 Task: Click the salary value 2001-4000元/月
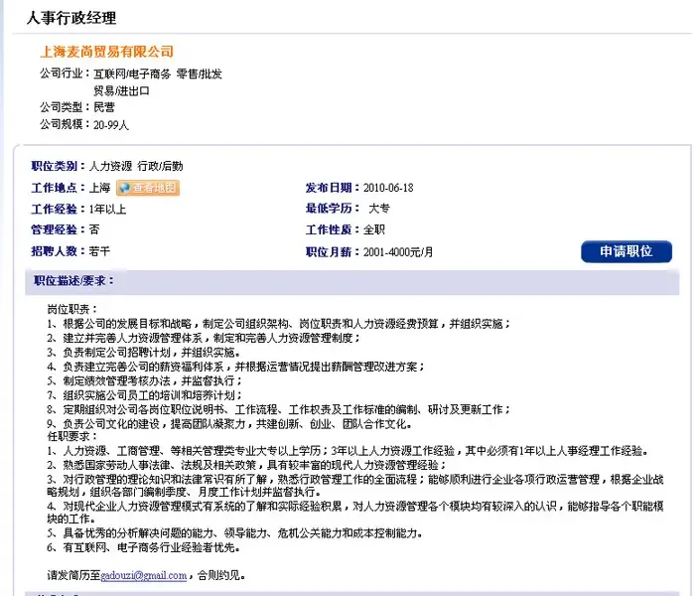click(398, 252)
